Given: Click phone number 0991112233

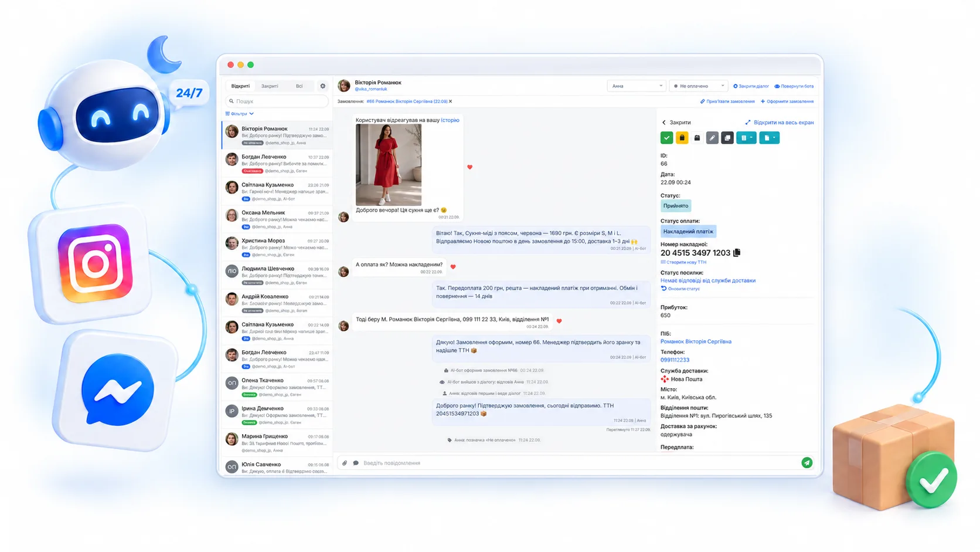Looking at the screenshot, I should click(x=675, y=360).
